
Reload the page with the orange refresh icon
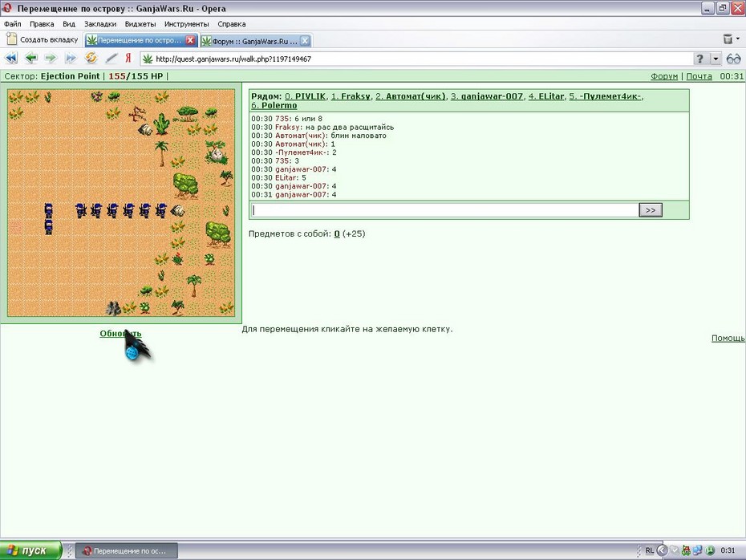91,58
